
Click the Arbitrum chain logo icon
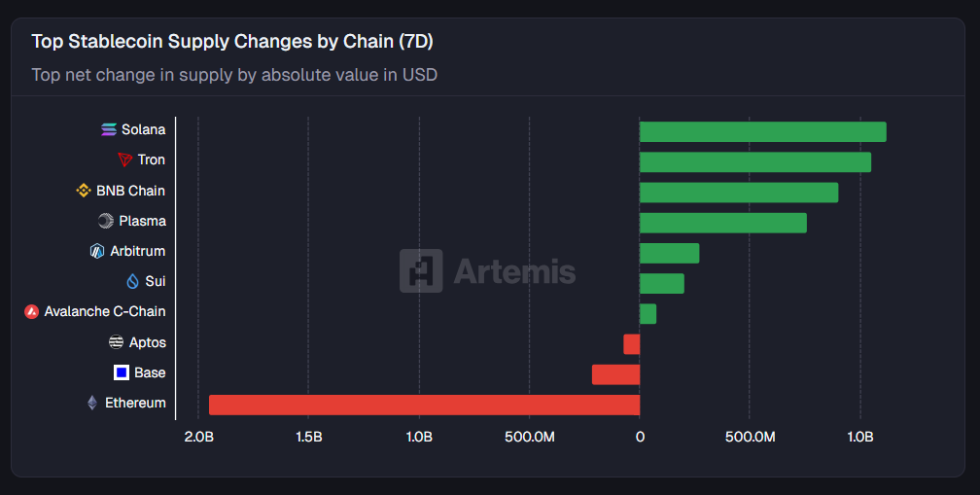(x=97, y=251)
